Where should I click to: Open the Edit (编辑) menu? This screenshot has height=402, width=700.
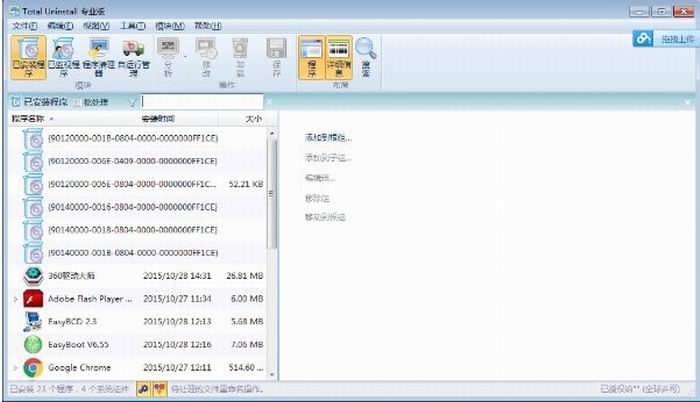point(60,26)
